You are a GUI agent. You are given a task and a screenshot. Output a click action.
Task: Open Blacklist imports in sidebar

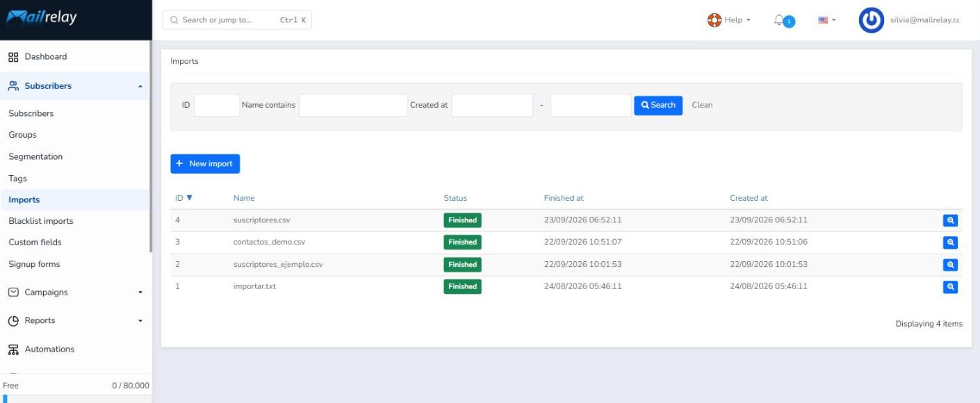click(x=41, y=221)
